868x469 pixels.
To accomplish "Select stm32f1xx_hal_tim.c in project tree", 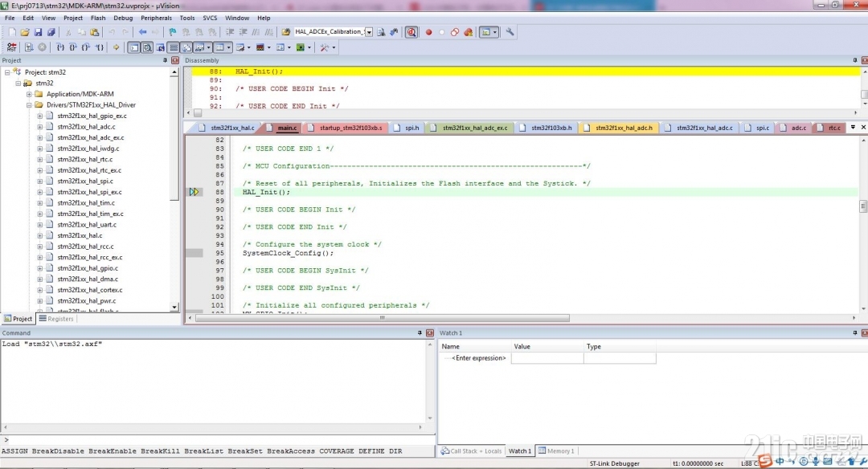I will coord(86,203).
